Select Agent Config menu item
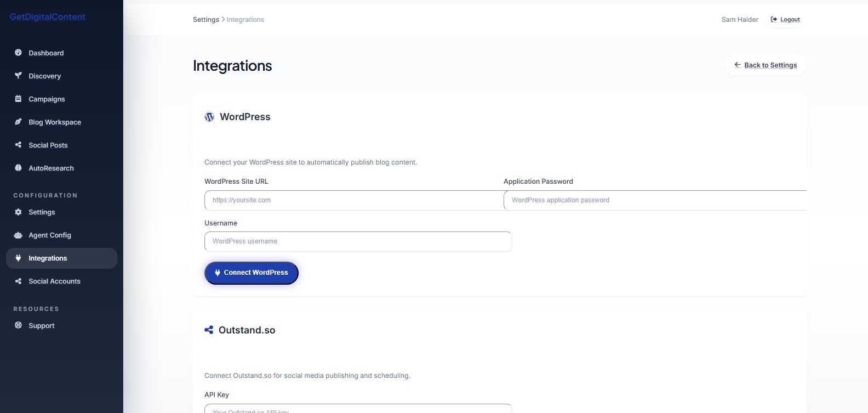Screen dimensions: 868x413 coord(61,235)
